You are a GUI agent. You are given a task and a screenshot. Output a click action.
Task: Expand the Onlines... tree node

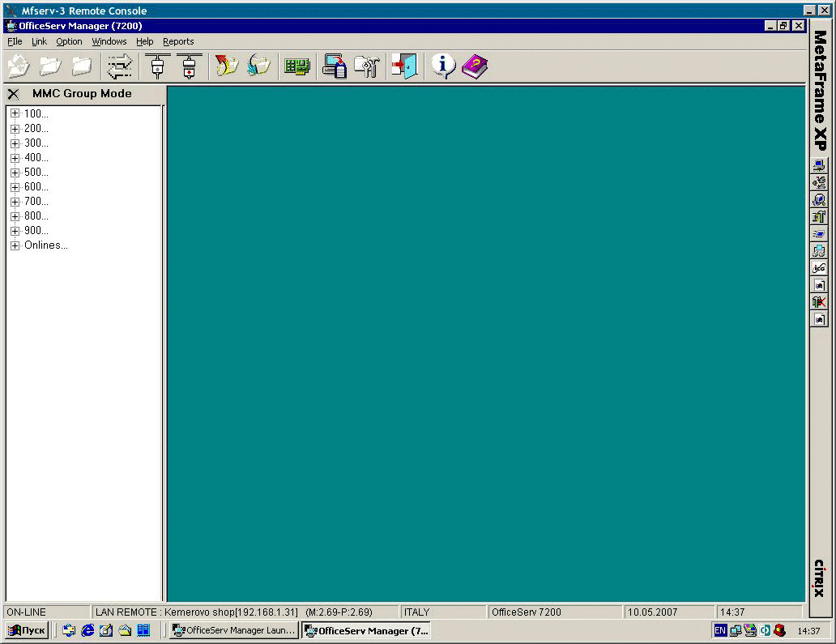coord(15,245)
